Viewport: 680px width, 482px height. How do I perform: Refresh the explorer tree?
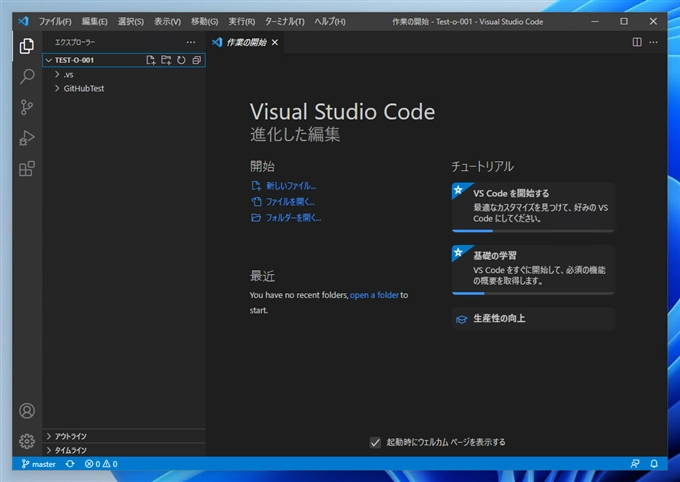[181, 60]
